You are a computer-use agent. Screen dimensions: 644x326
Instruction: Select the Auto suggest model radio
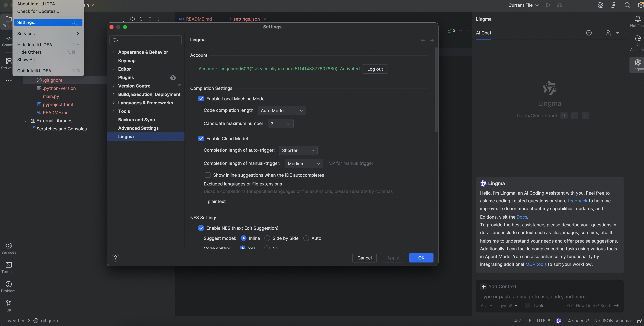[306, 238]
